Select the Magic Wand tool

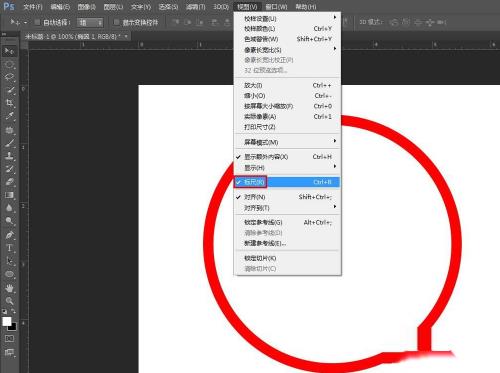coord(9,90)
